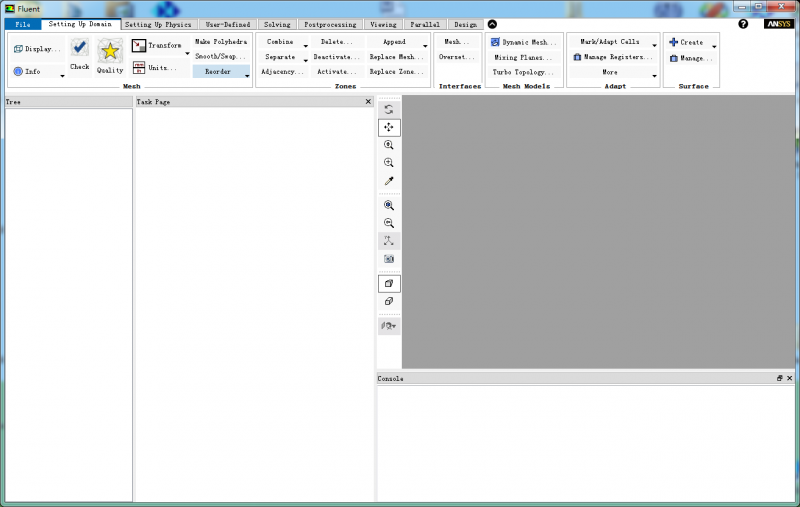The height and width of the screenshot is (507, 800).
Task: Expand the Info dropdown arrow
Action: [x=62, y=76]
